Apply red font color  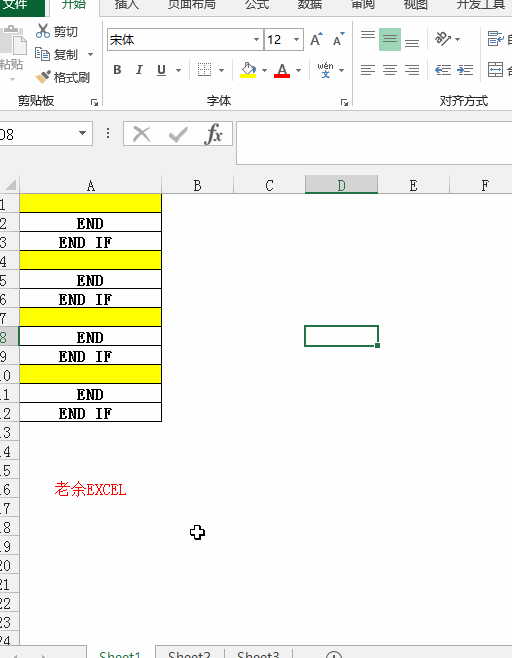click(282, 70)
